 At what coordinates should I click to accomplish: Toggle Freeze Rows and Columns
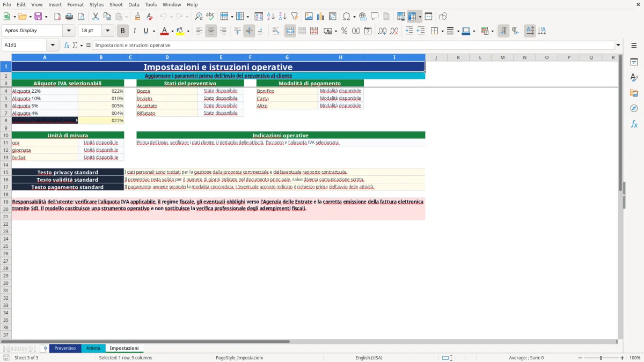[412, 17]
